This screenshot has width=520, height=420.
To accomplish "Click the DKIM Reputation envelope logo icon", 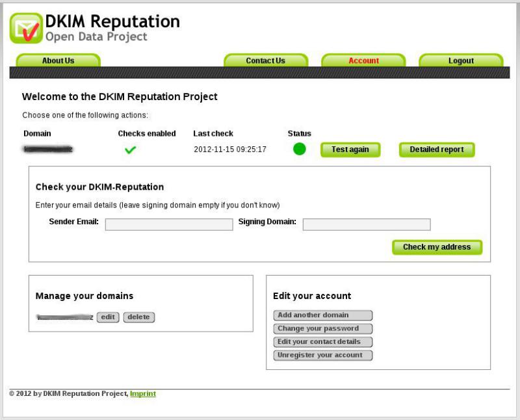I will pyautogui.click(x=26, y=27).
